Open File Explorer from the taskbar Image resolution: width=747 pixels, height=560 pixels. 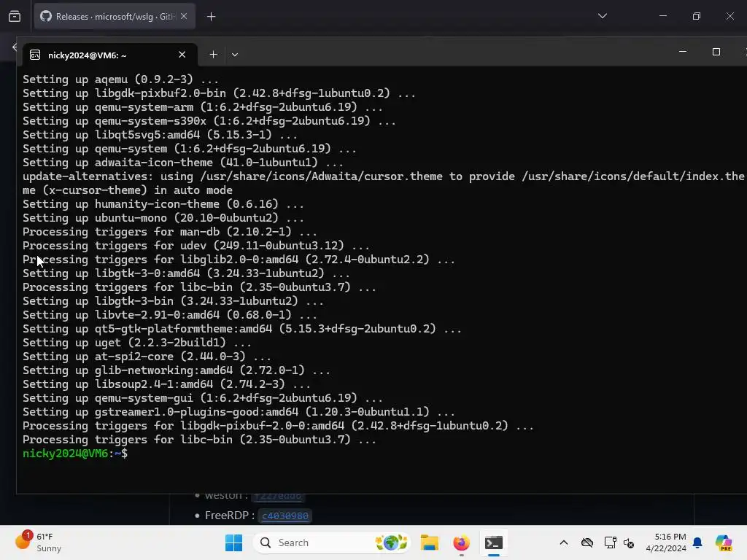tap(429, 542)
